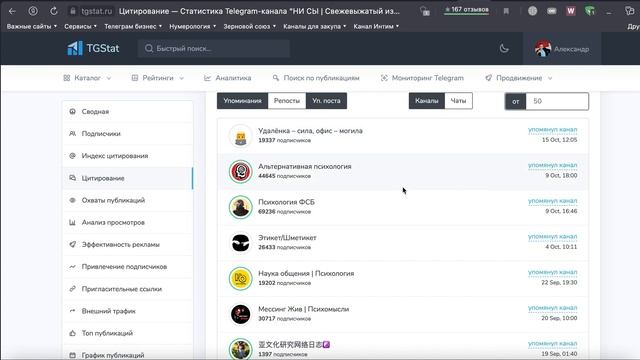Open channel Мессинг Жив | Психомысли
Viewport: 640px width, 360px height.
[x=303, y=309]
